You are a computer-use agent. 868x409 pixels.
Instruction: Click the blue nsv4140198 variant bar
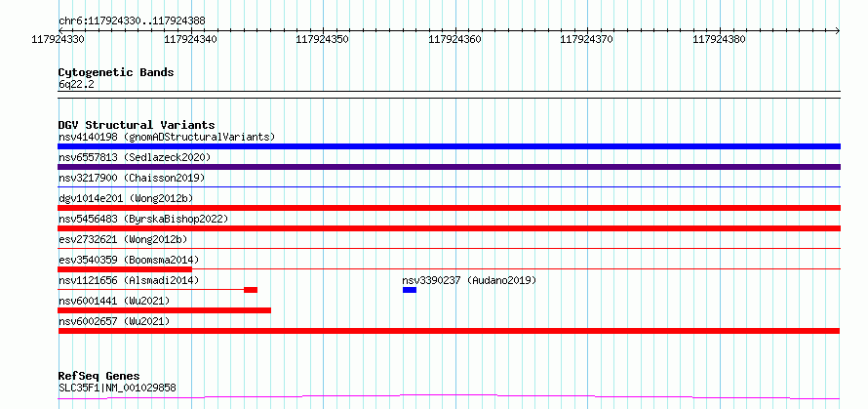point(449,146)
